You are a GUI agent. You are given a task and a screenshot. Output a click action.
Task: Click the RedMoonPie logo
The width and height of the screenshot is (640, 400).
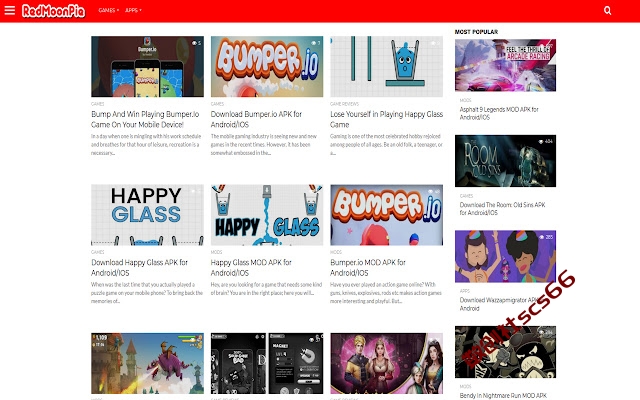[53, 11]
